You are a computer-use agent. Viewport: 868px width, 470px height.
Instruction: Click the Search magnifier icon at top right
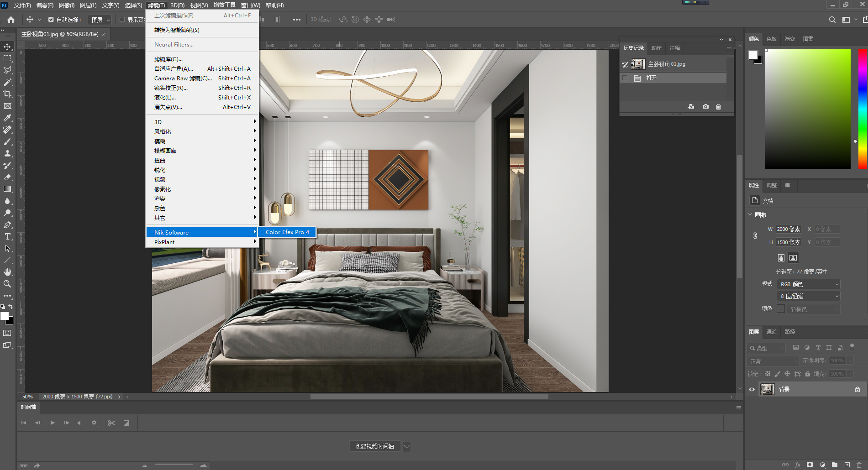pos(832,20)
